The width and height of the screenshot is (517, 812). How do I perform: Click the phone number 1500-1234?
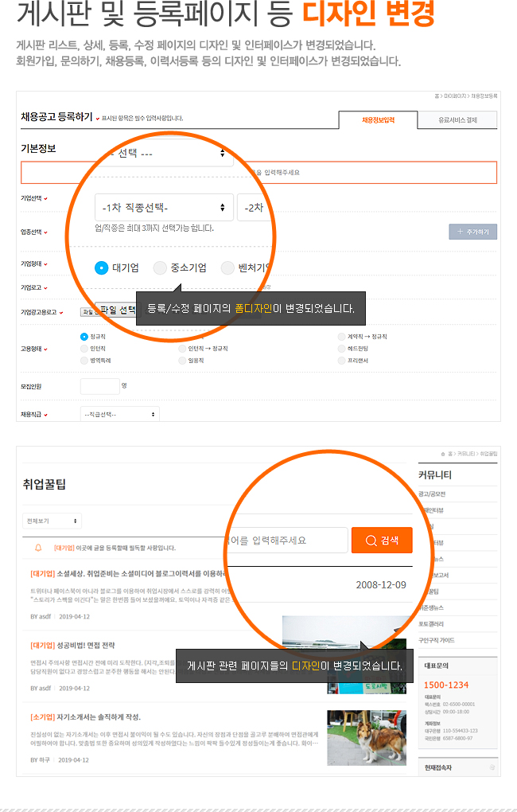(x=446, y=685)
